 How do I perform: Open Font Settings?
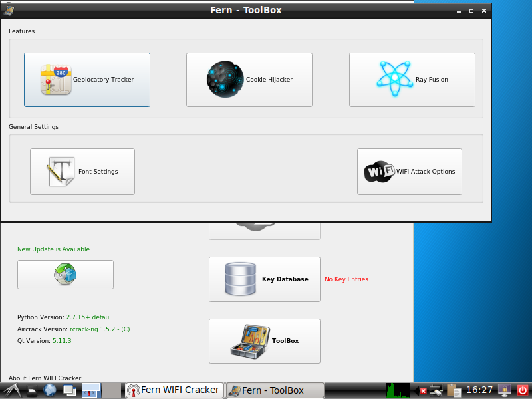82,172
